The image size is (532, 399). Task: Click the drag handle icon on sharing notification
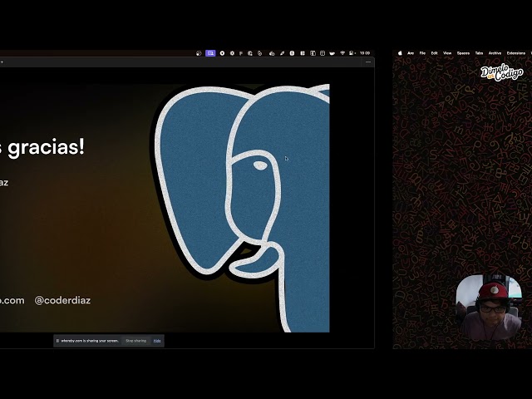tap(57, 341)
